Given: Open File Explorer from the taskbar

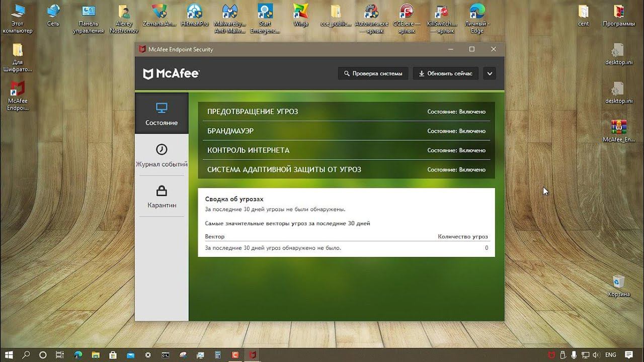Looking at the screenshot, I should coord(96,354).
